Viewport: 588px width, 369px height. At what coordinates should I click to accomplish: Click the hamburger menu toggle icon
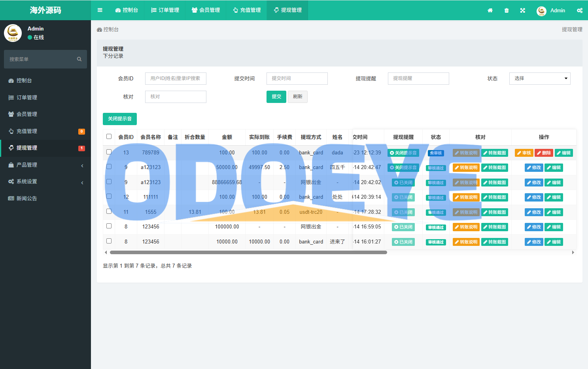click(100, 10)
